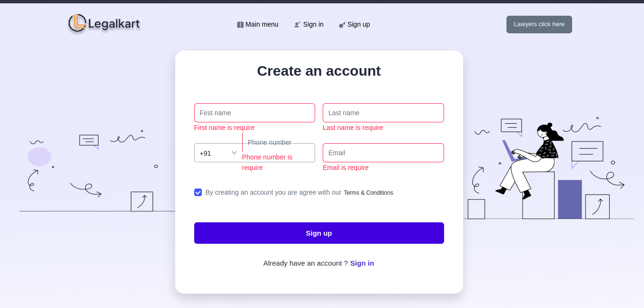Viewport: 644px width, 308px height.
Task: Follow the Sign in link below the form
Action: 362,263
